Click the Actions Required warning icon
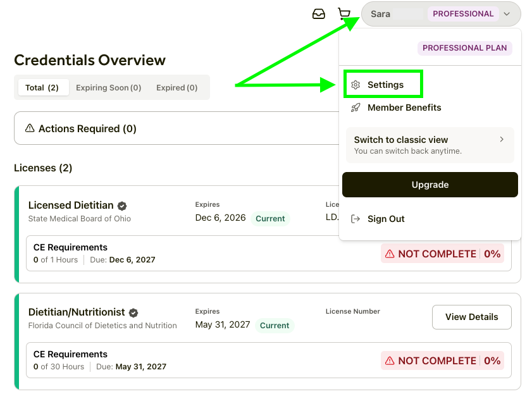 (30, 128)
